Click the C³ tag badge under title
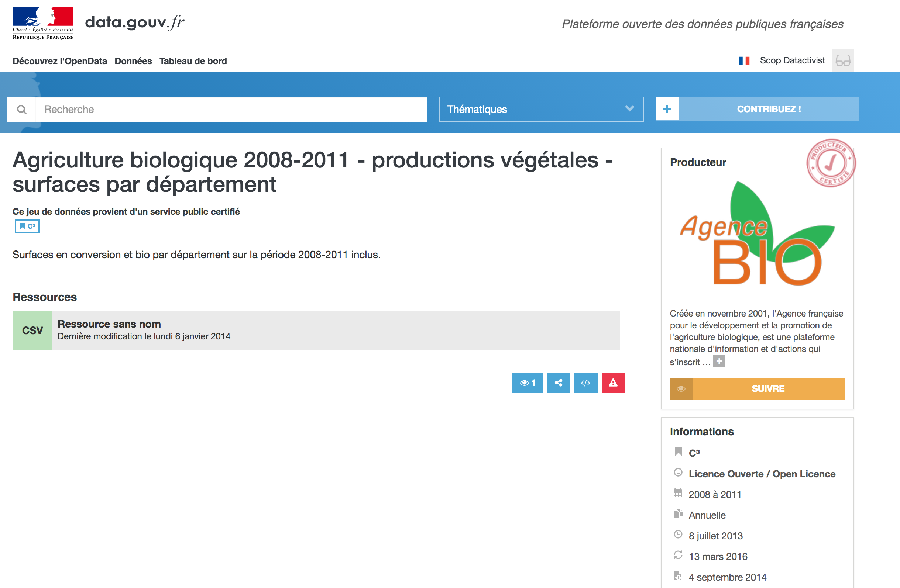The height and width of the screenshot is (588, 900). (x=27, y=226)
